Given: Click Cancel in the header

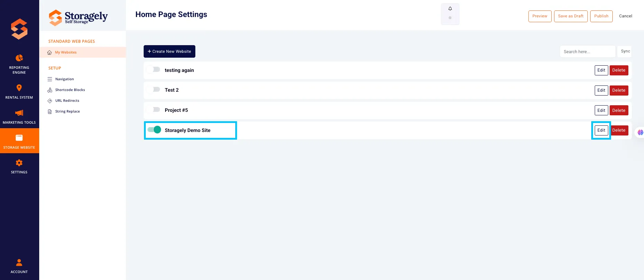Looking at the screenshot, I should (626, 16).
